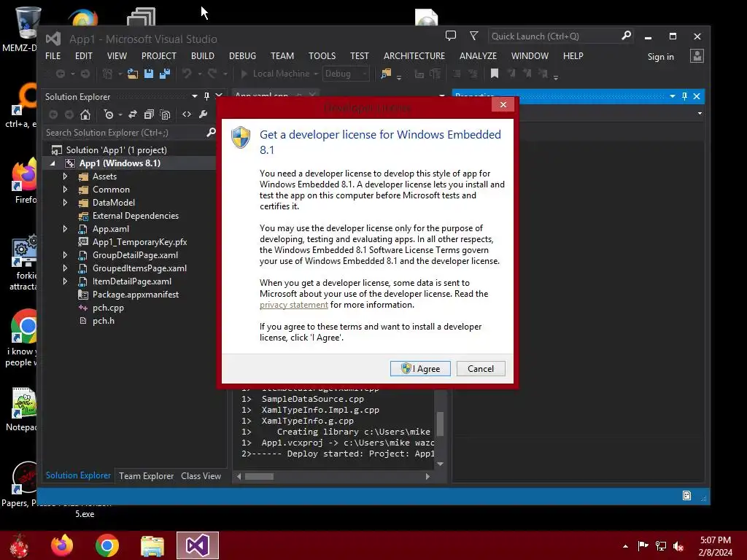Click the notifications filter funnel icon

point(473,36)
